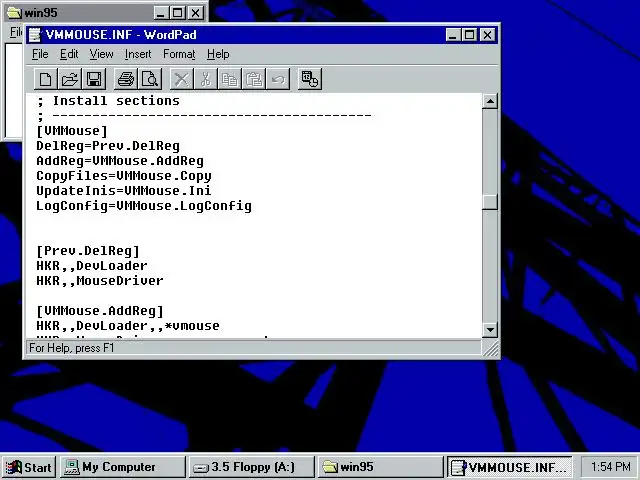Click 'HKR,,DevLoader' line under Prev.DelReg
Image resolution: width=640 pixels, height=480 pixels.
[92, 266]
